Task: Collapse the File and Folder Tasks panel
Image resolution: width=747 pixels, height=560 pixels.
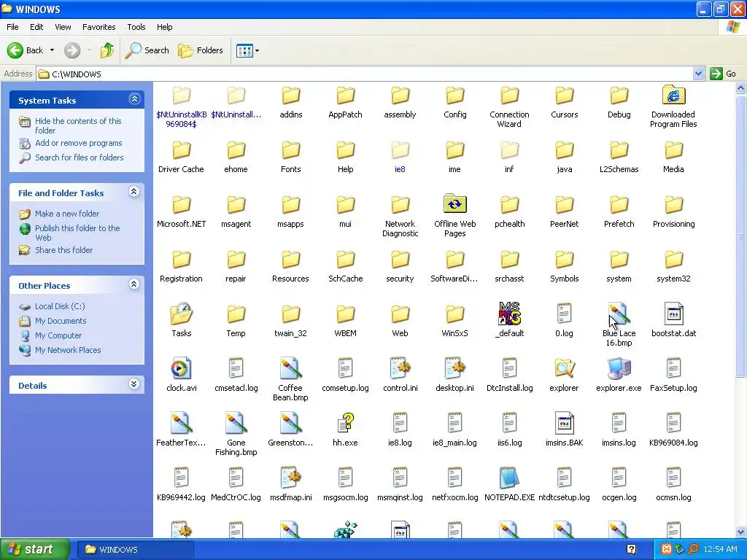Action: tap(134, 192)
